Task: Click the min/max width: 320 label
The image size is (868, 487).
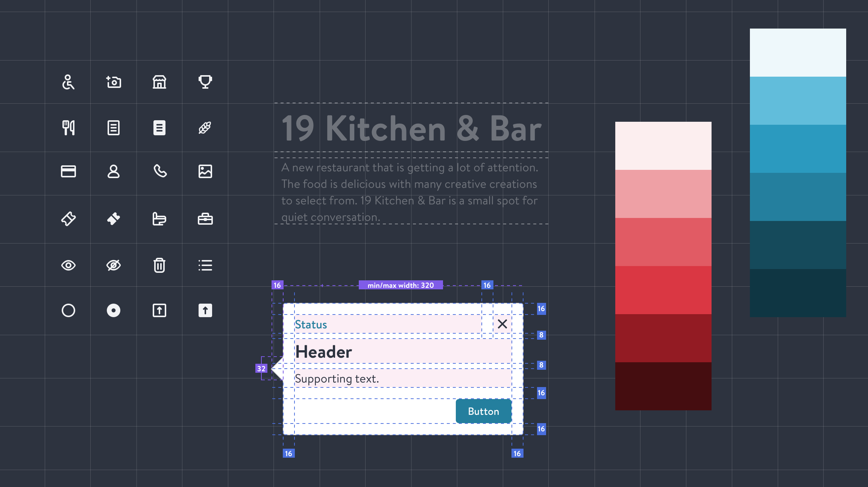Action: [401, 285]
